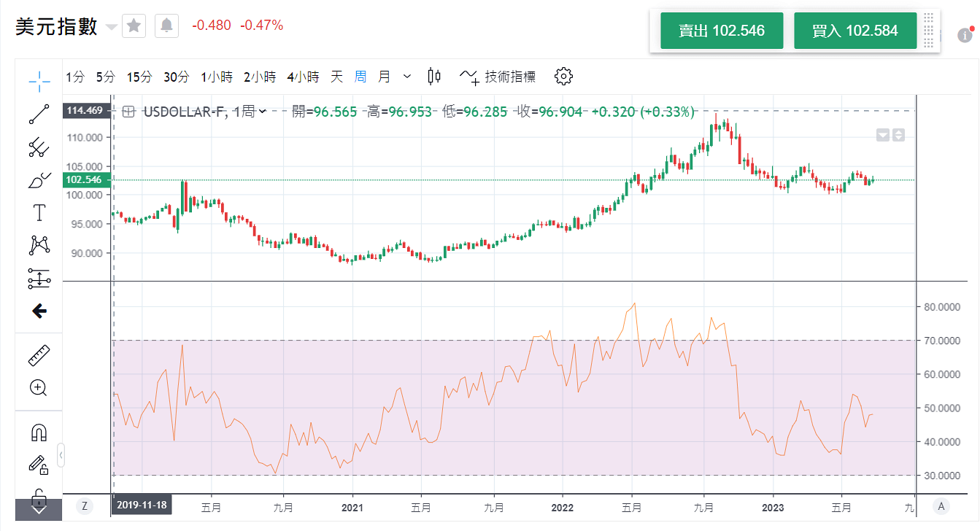The height and width of the screenshot is (531, 980).
Task: Open 技術指標 technical indicators
Action: pos(498,76)
